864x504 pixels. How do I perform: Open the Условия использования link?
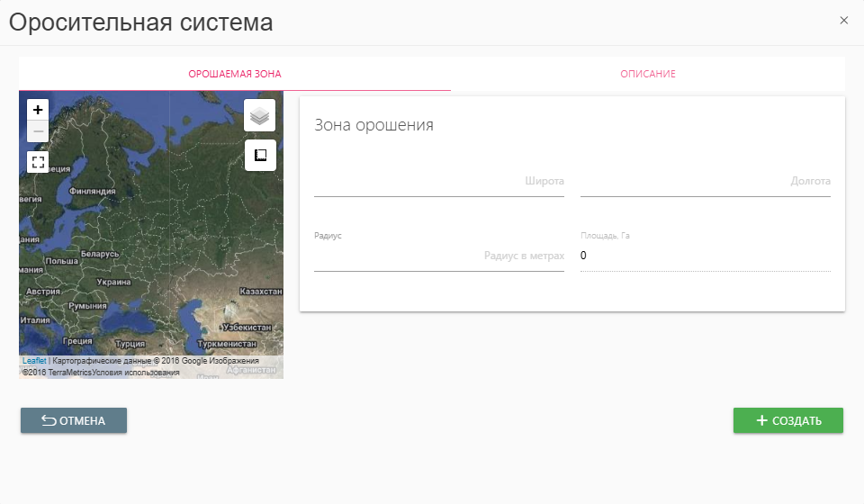[x=135, y=372]
